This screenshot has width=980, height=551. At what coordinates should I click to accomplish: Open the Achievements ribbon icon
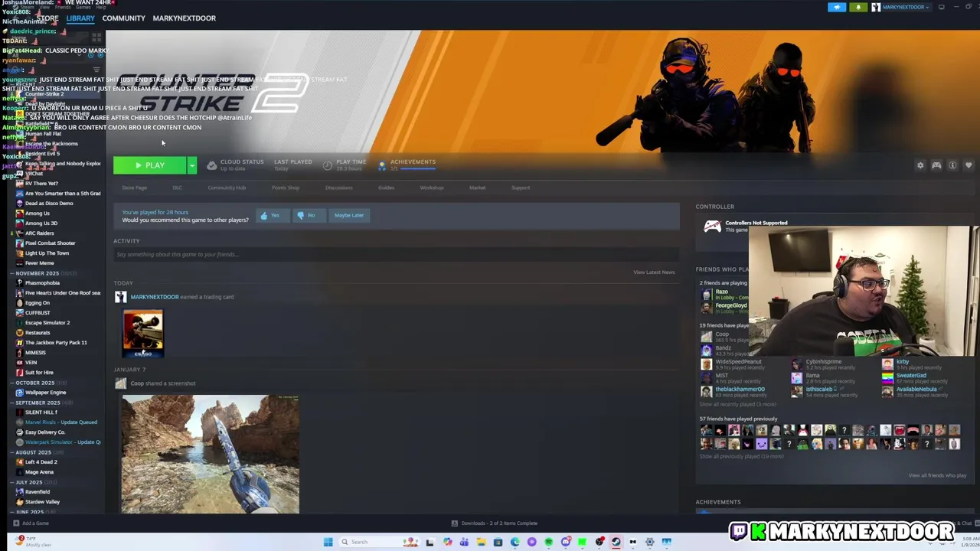[382, 165]
